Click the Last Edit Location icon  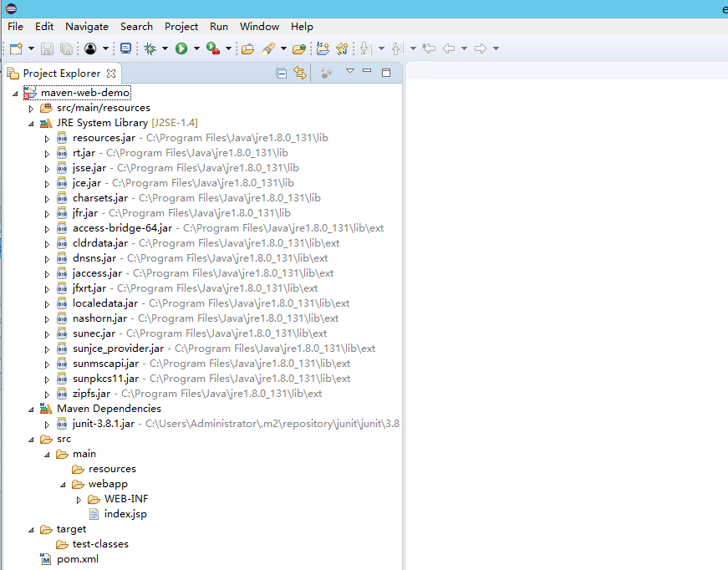(429, 48)
